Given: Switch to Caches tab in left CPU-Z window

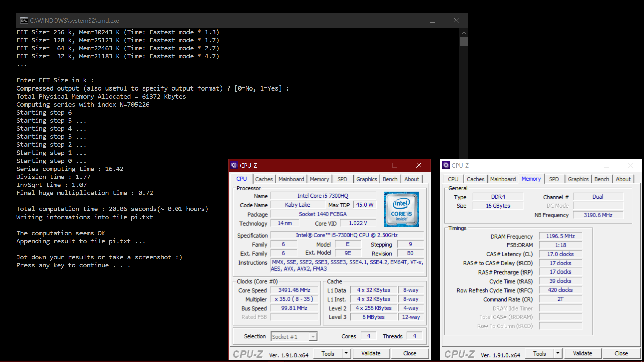Looking at the screenshot, I should tap(264, 179).
